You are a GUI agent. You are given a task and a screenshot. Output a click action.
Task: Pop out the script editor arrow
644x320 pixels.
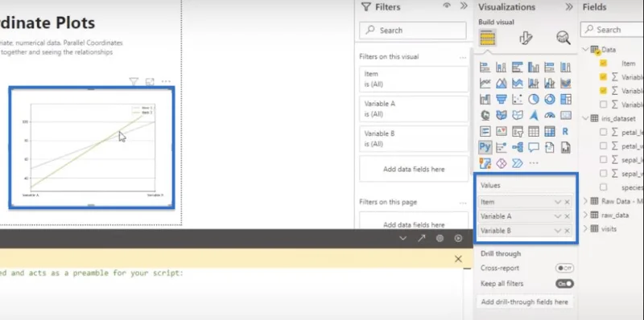pos(421,238)
